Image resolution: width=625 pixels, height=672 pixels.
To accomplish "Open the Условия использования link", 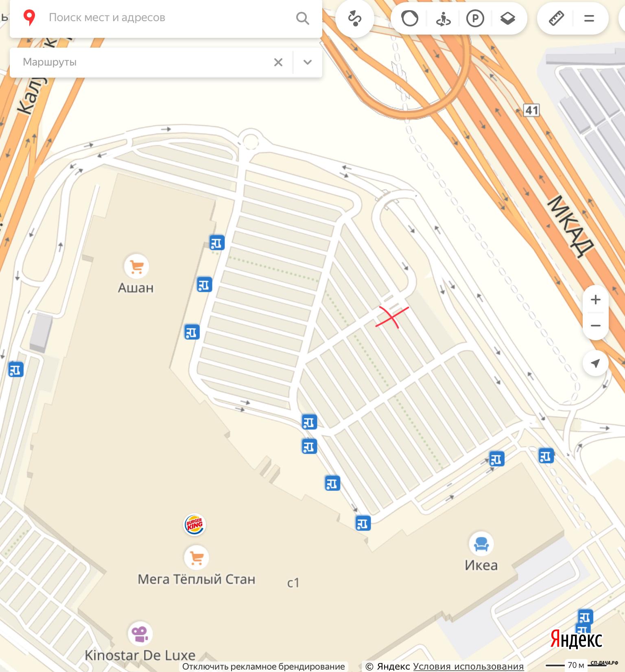I will click(468, 666).
